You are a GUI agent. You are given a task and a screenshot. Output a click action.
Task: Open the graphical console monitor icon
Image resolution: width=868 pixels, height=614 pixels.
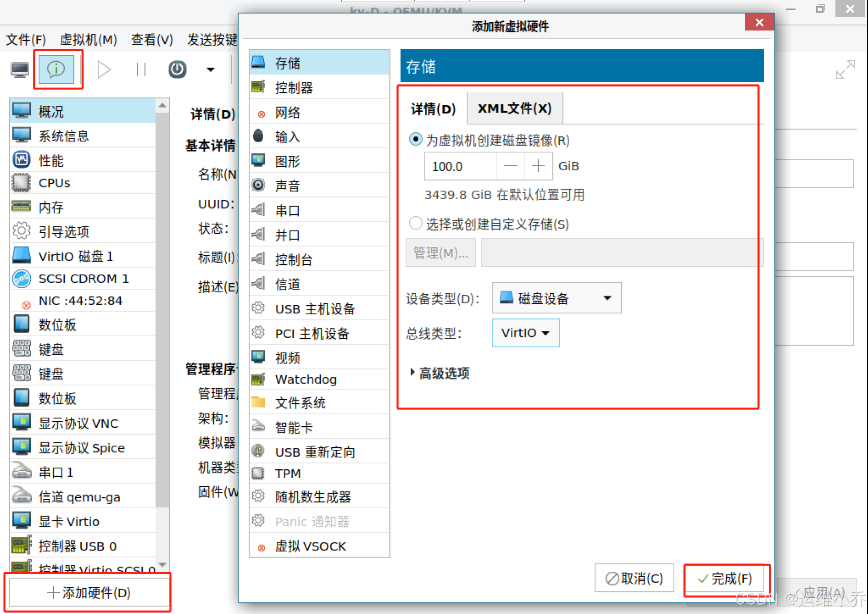click(20, 70)
